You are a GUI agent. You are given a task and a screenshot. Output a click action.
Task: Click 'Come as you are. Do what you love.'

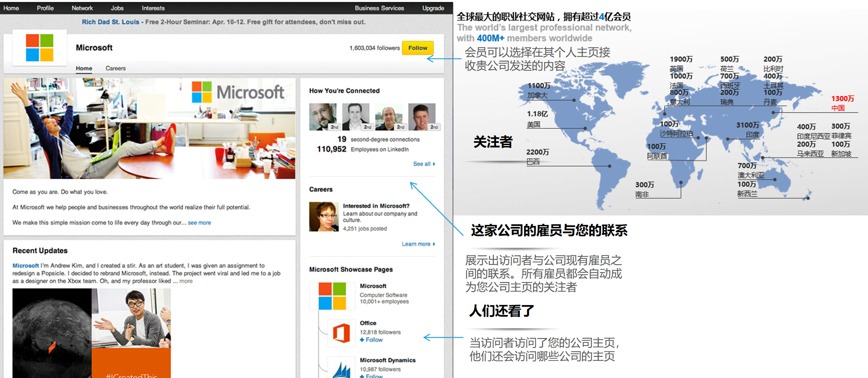point(60,192)
